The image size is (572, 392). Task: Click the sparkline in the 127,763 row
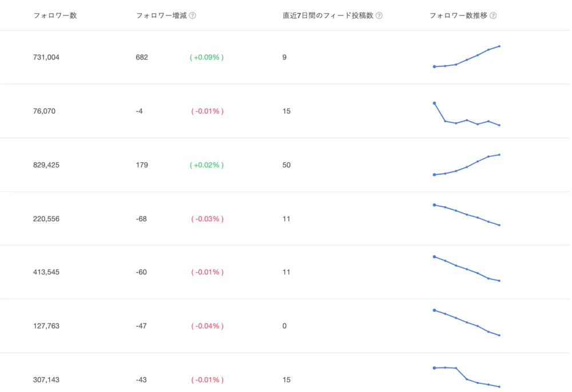pyautogui.click(x=467, y=322)
